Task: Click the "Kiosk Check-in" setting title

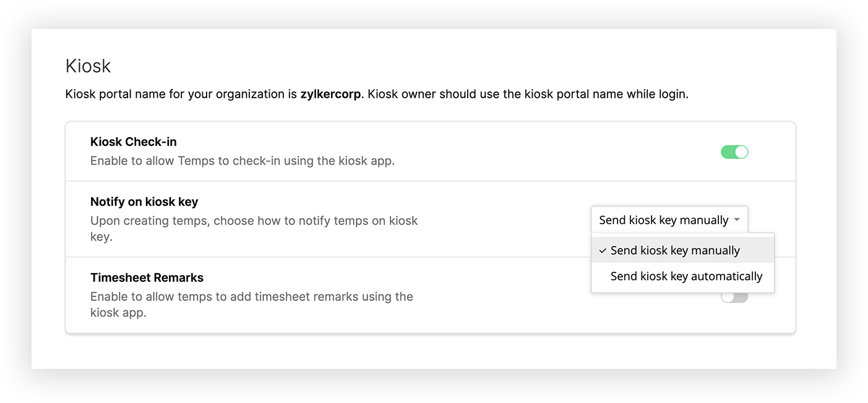Action: [133, 142]
